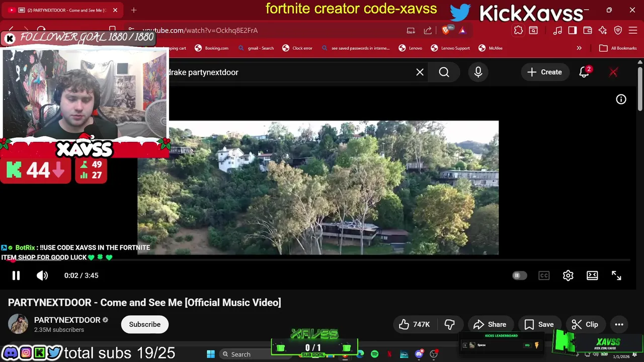Open the Windows Start menu

click(211, 354)
